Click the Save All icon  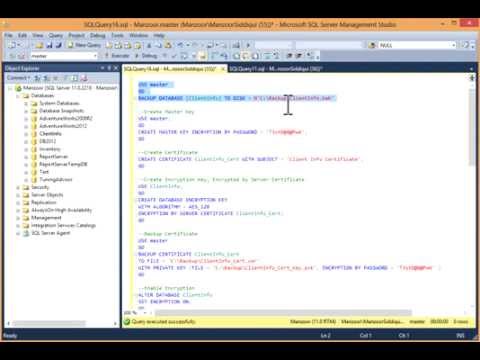(x=59, y=45)
